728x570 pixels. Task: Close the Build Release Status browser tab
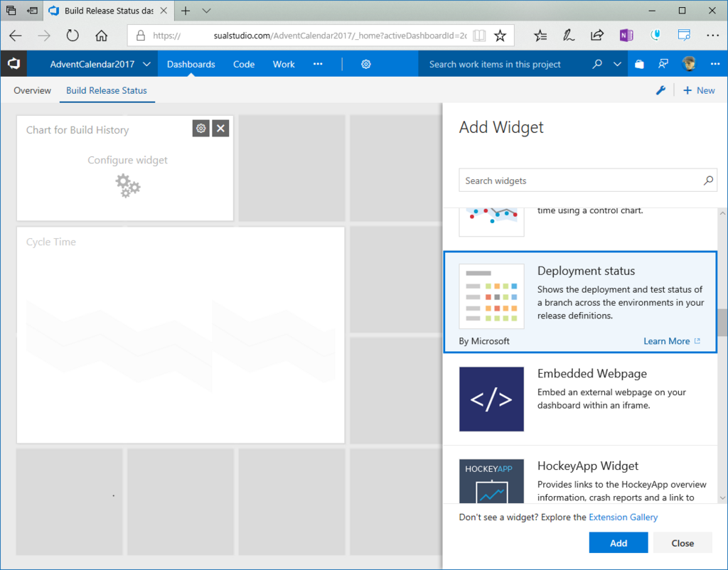tap(164, 11)
